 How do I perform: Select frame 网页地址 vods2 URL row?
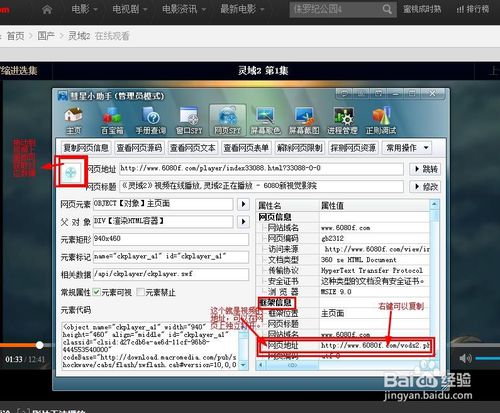click(343, 345)
